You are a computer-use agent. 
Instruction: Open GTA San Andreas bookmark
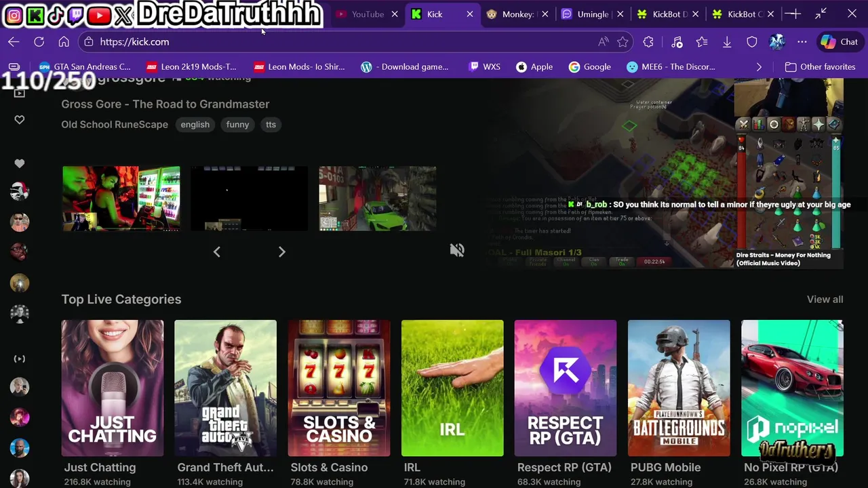[x=85, y=66]
